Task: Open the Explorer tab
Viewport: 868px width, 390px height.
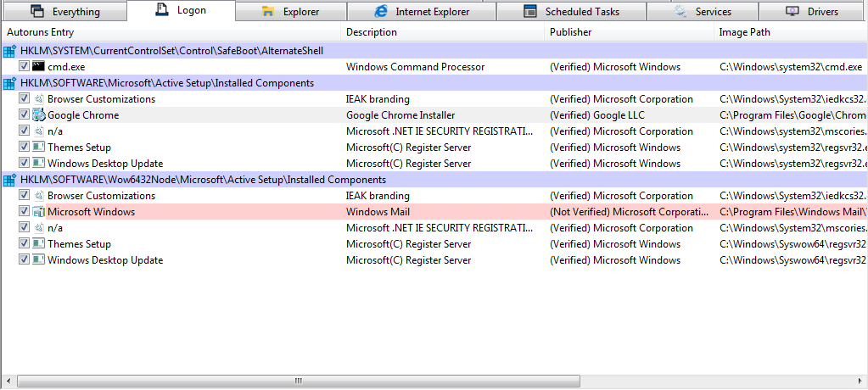Action: point(291,11)
